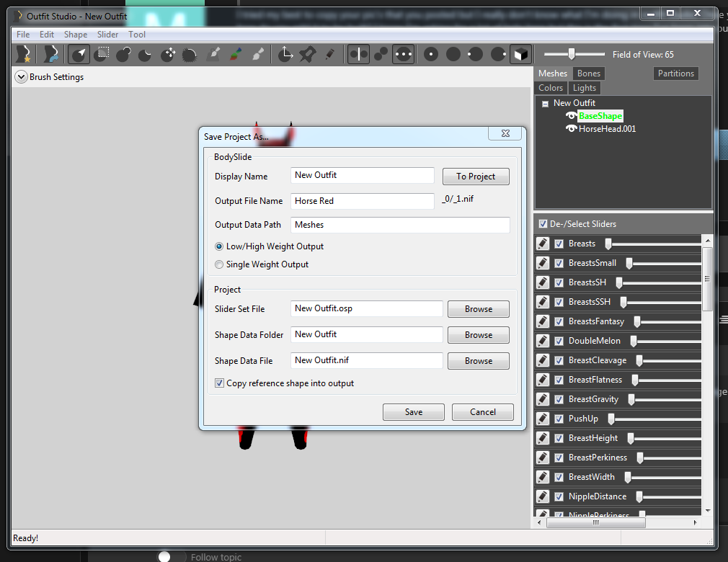Image resolution: width=728 pixels, height=562 pixels.
Task: Toggle the De-/Select Sliders checkbox
Action: (x=543, y=224)
